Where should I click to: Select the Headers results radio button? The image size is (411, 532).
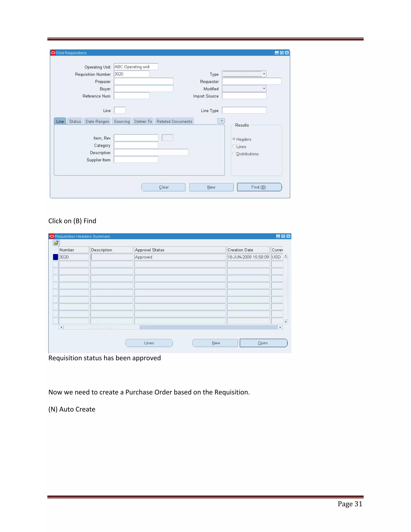click(234, 139)
